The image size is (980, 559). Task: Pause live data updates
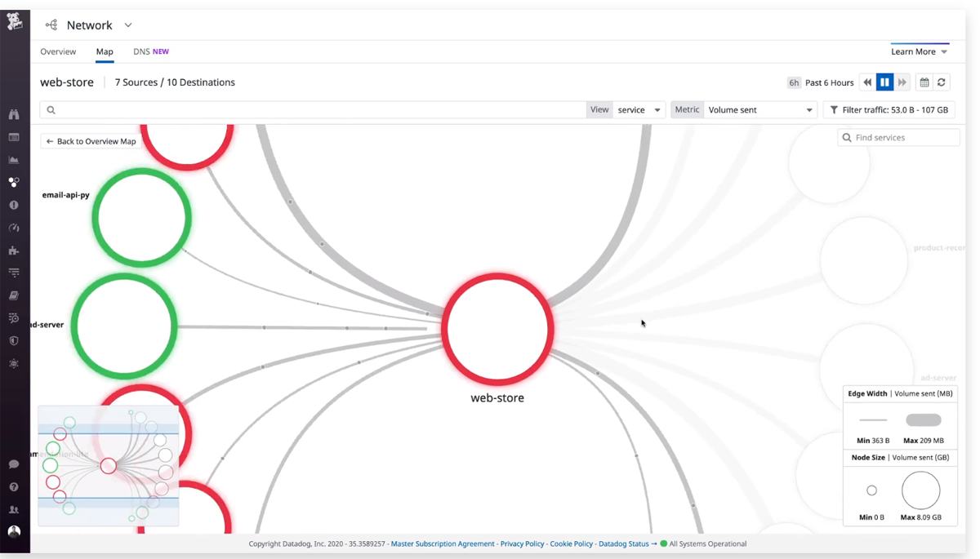[x=884, y=82]
